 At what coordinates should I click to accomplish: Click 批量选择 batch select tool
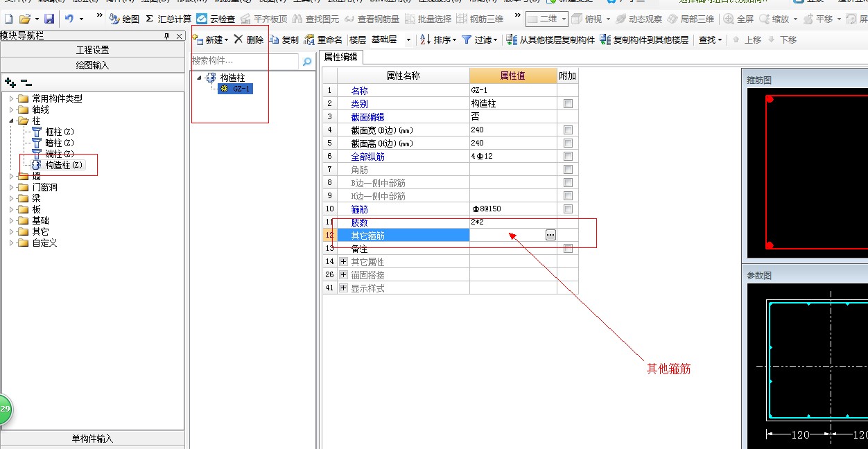[x=428, y=19]
